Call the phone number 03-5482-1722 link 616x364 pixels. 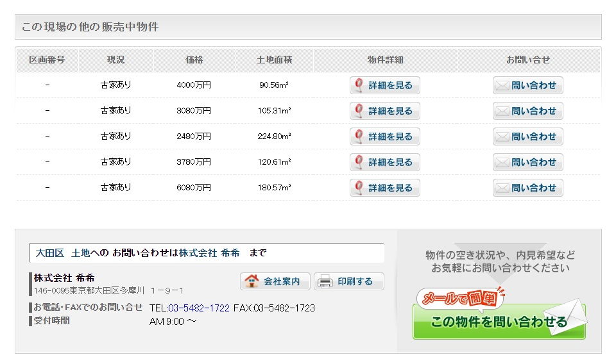click(x=199, y=308)
